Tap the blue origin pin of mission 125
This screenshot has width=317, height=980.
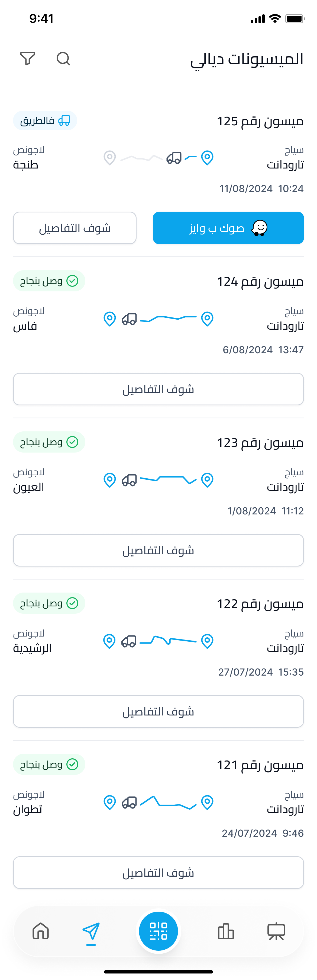(207, 157)
